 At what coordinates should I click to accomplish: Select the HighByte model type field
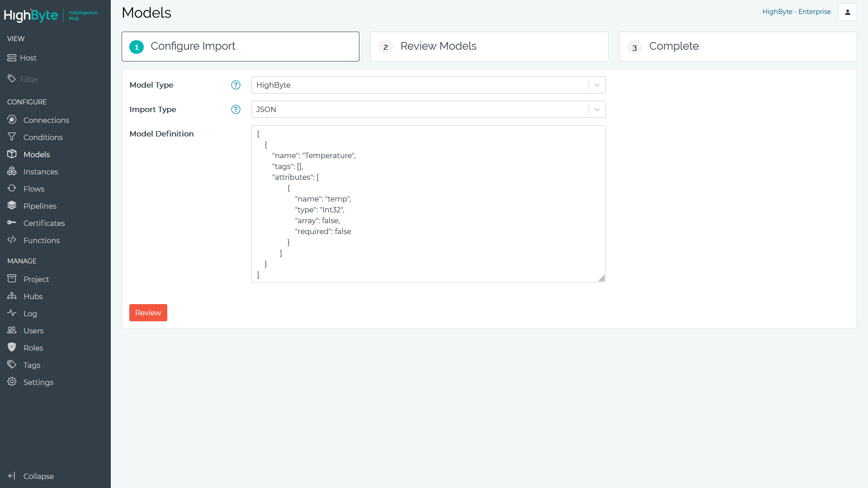[x=428, y=85]
